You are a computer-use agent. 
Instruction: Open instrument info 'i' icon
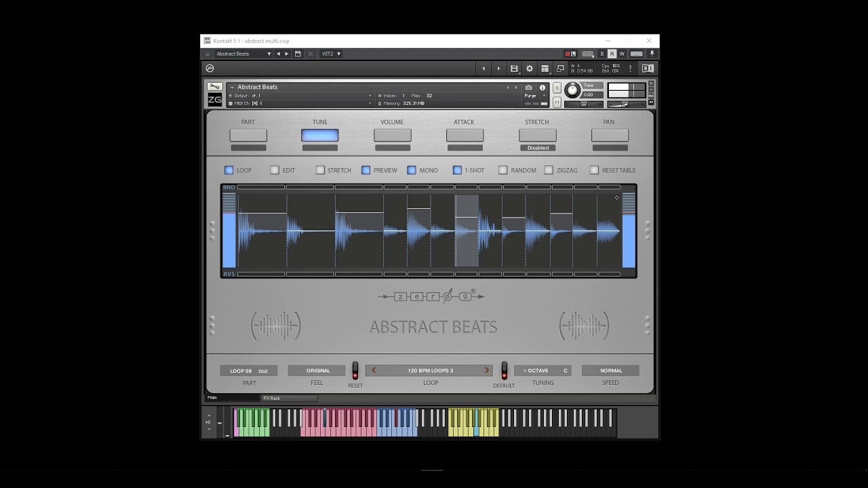pos(542,87)
